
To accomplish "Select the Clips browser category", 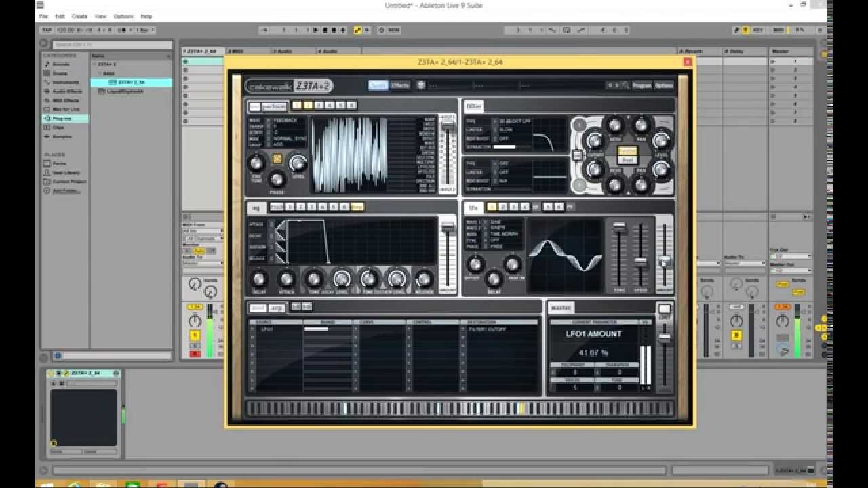I will tap(58, 127).
